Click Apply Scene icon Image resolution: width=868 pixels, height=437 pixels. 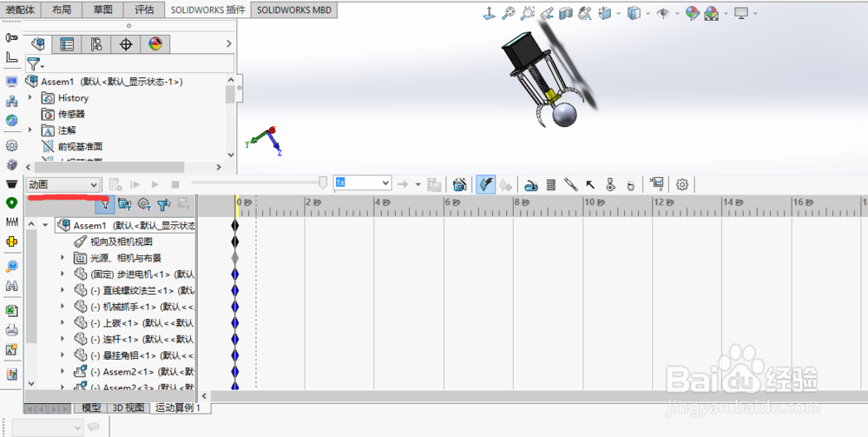click(x=712, y=13)
